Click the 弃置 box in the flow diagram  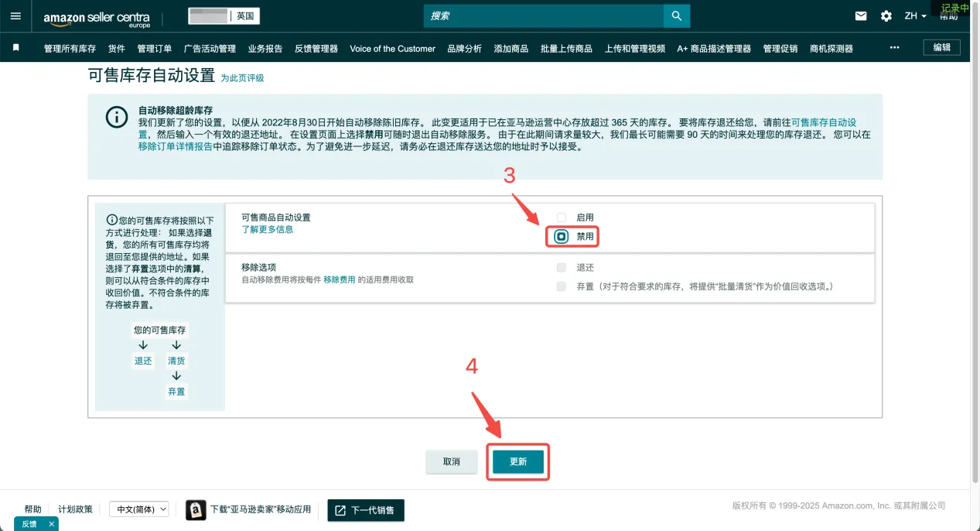coord(176,392)
